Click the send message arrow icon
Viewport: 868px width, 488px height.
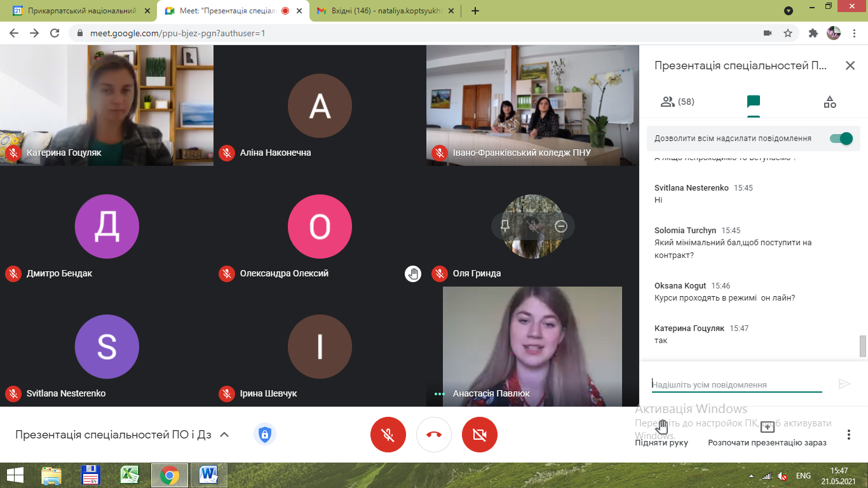[844, 384]
